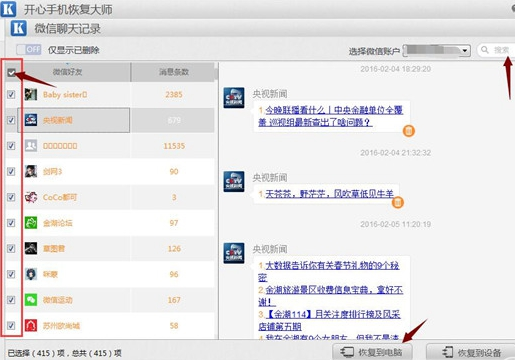
Task: Click the CoCo avatar icon
Action: click(31, 197)
